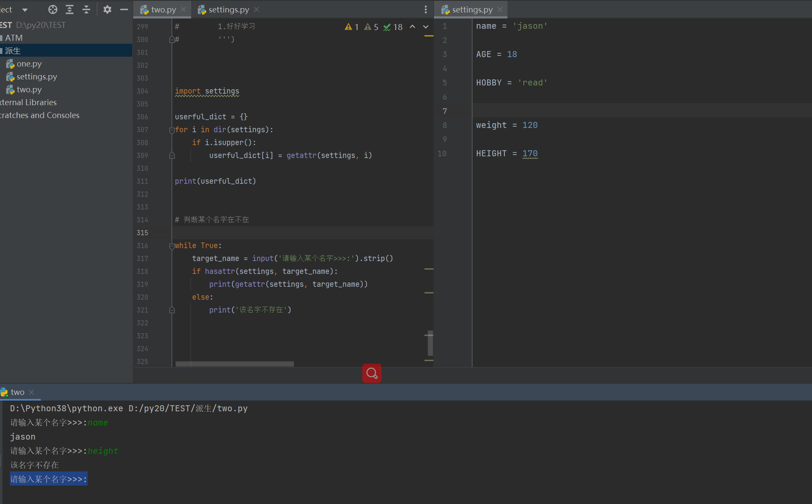Screen dimensions: 812x504
Task: Open two.py in the project tree
Action: click(29, 89)
